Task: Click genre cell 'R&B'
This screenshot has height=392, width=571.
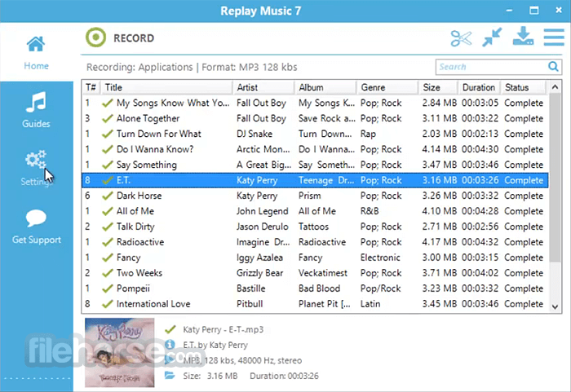Action: [x=370, y=211]
